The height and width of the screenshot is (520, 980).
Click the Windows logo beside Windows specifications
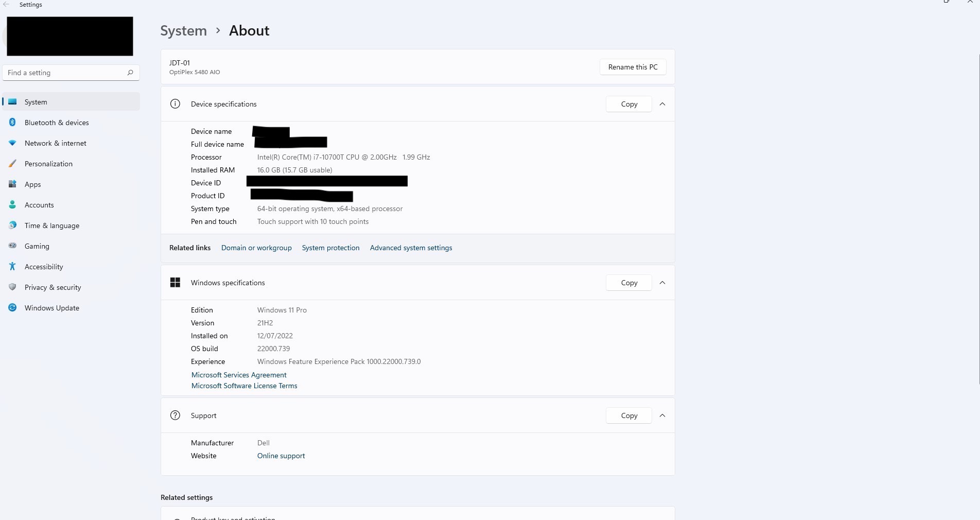coord(175,283)
